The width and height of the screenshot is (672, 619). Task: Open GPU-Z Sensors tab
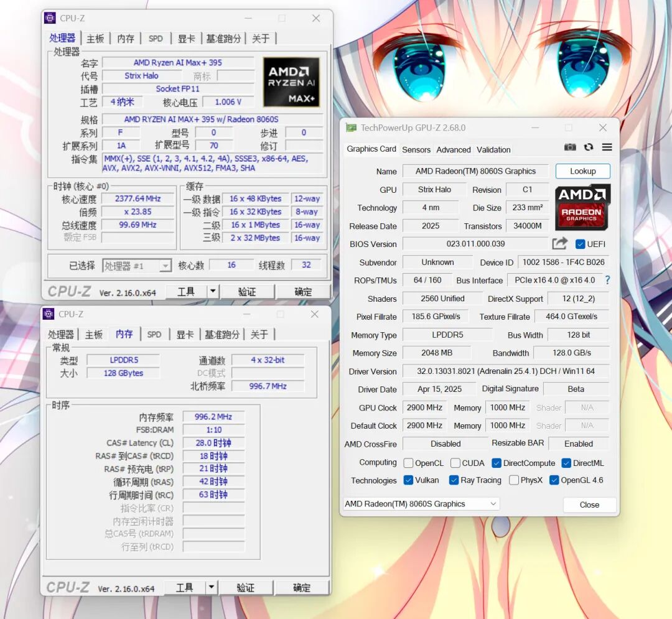tap(416, 149)
